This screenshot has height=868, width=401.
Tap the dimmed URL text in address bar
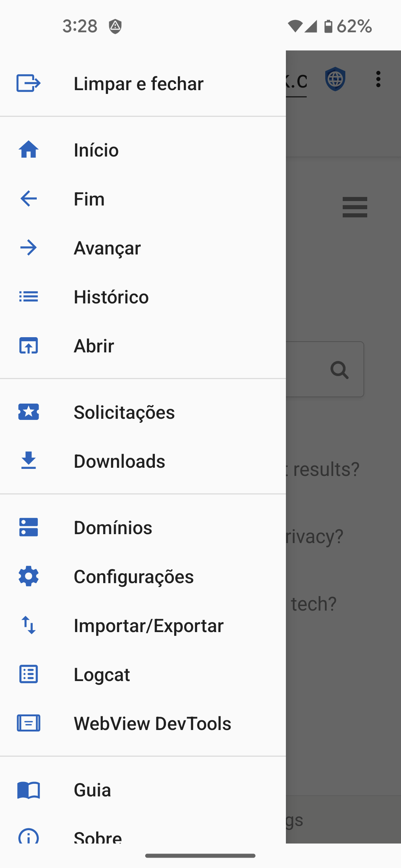click(296, 82)
